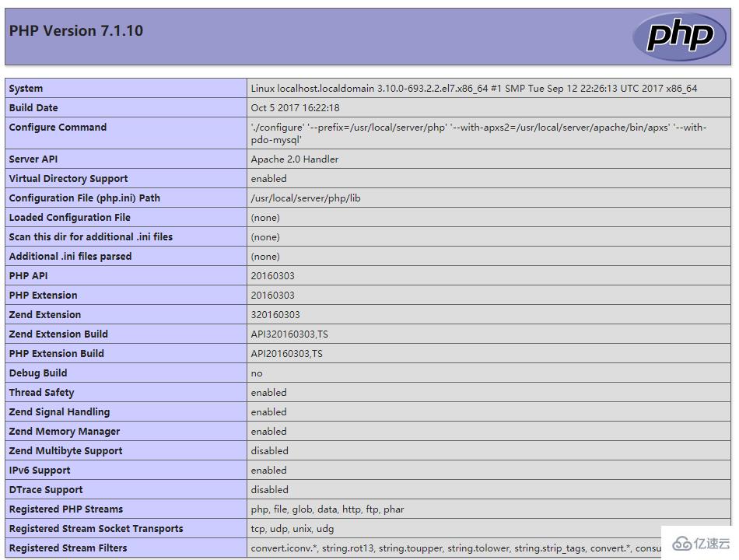Screen dimensions: 739x560
Task: Select (none) value for Additional .ini files parsed
Action: coord(265,256)
